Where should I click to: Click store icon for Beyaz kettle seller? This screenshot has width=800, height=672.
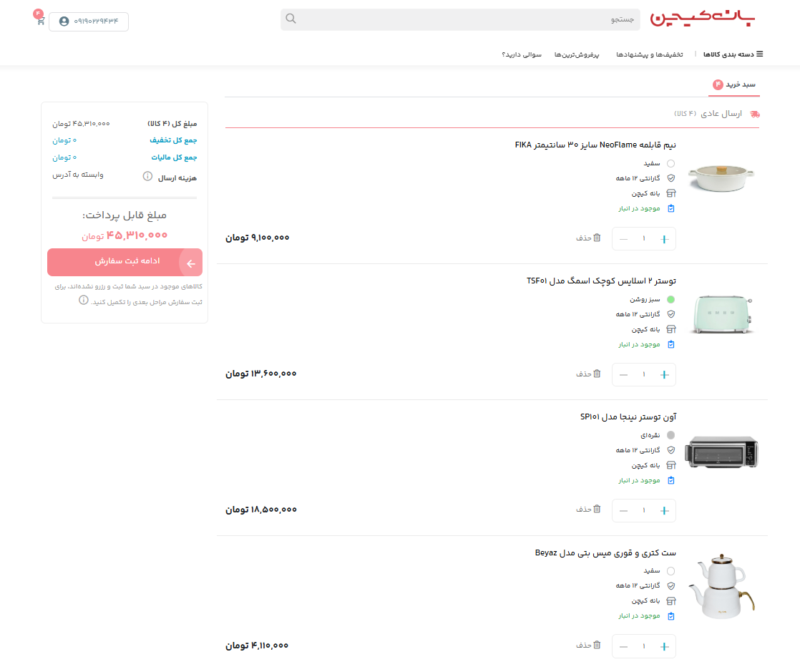pyautogui.click(x=671, y=601)
